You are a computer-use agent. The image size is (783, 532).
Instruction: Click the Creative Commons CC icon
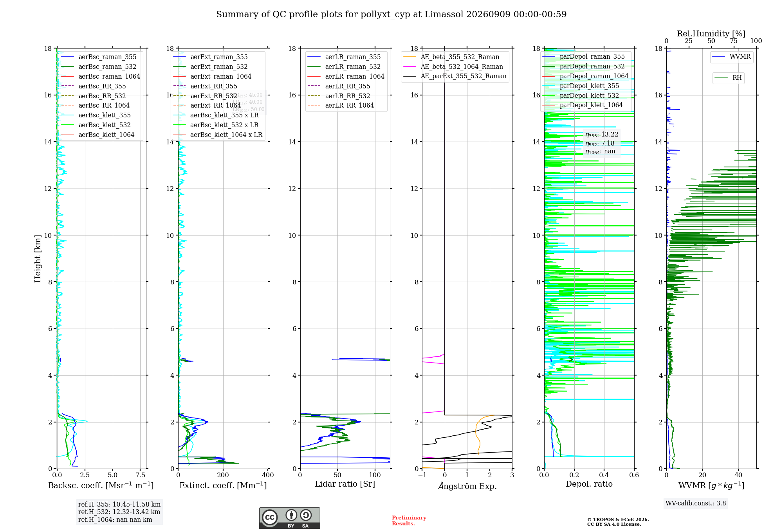pyautogui.click(x=270, y=517)
